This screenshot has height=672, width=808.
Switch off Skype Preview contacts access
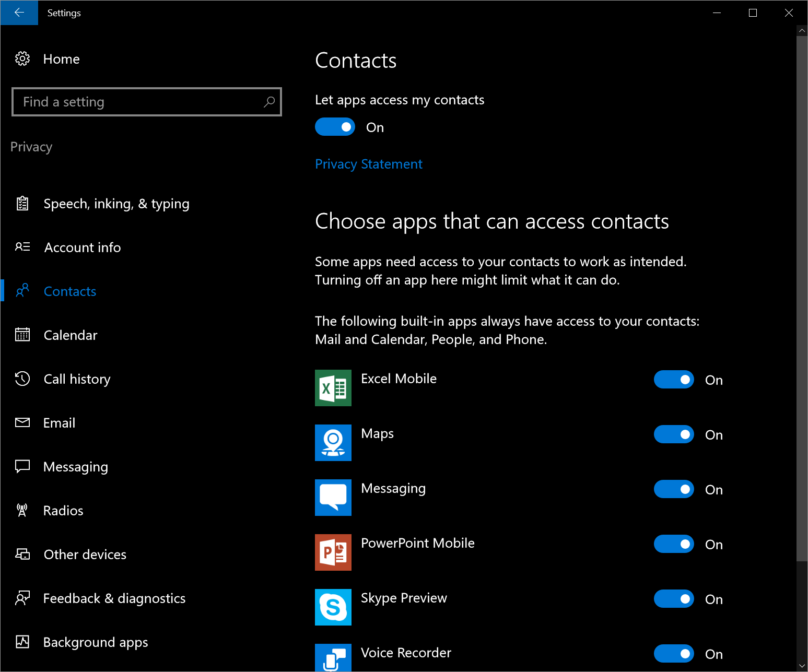(673, 599)
